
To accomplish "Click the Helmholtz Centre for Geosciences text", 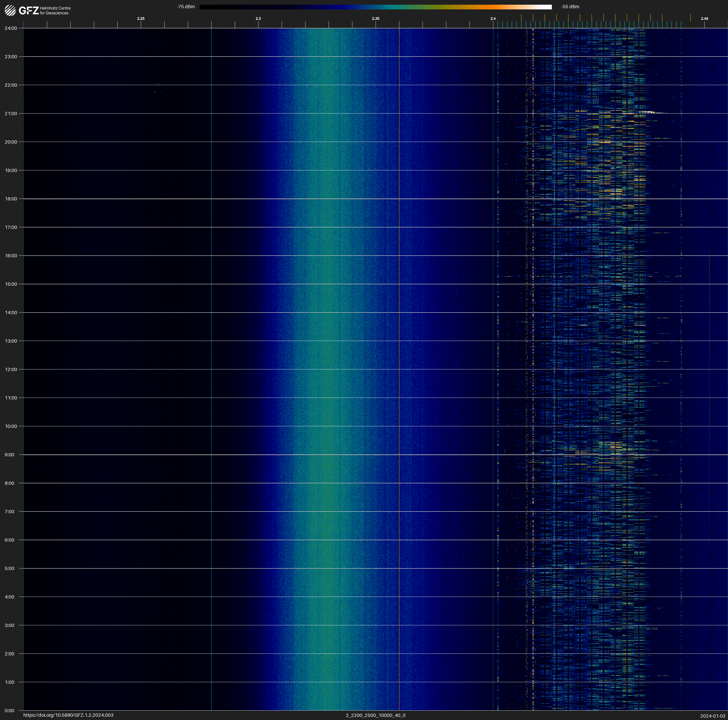I will pyautogui.click(x=55, y=11).
